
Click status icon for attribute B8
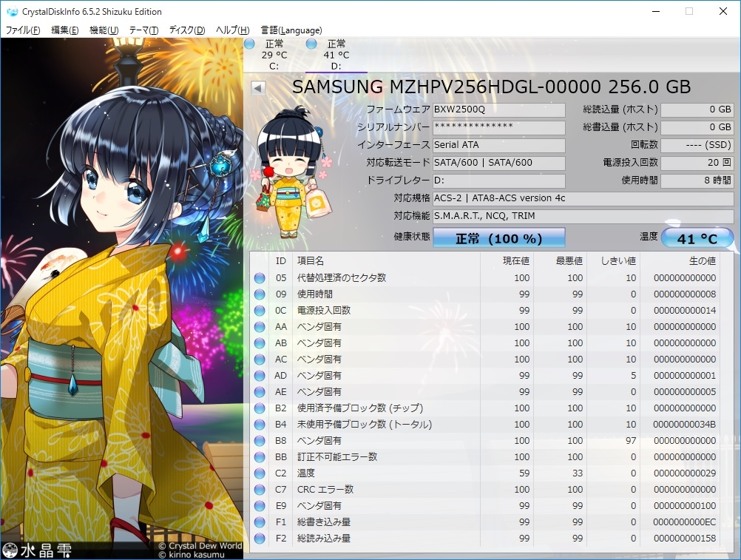260,441
